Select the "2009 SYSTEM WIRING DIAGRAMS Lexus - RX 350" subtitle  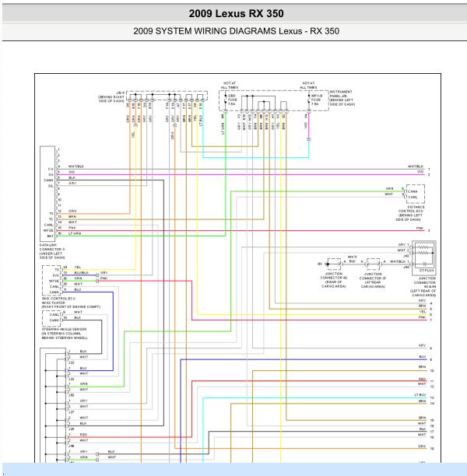236,31
